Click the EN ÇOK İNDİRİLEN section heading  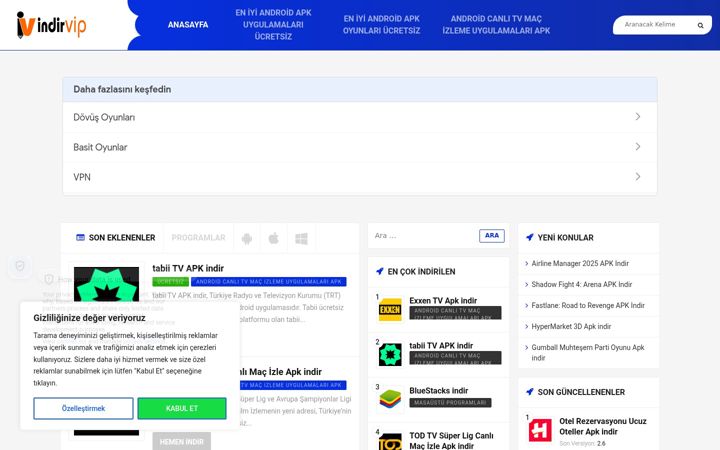pyautogui.click(x=421, y=271)
